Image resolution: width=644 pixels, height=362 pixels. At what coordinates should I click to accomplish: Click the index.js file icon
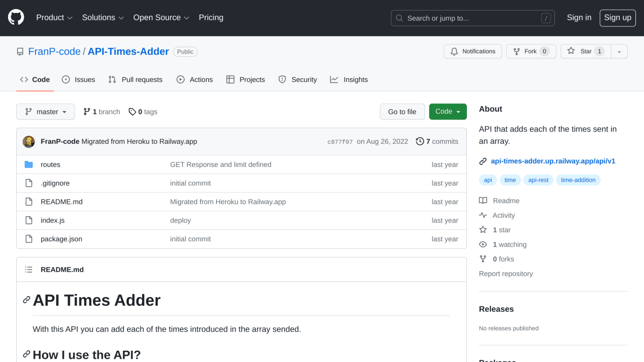point(29,220)
